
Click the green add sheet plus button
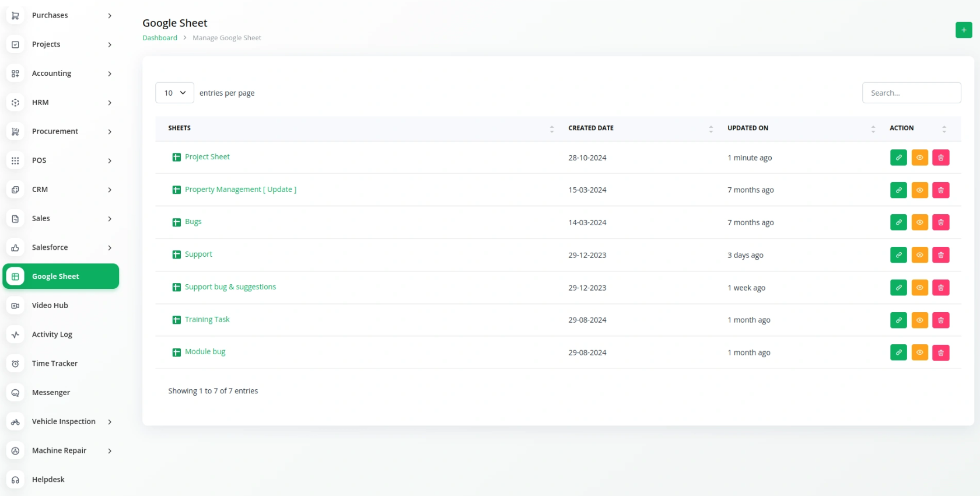[964, 30]
